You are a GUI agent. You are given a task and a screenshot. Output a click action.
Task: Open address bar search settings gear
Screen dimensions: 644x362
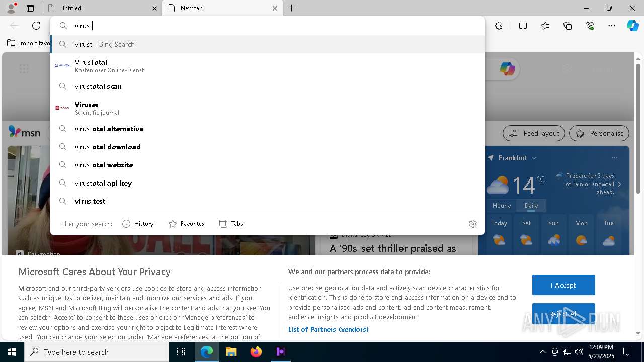pos(473,224)
